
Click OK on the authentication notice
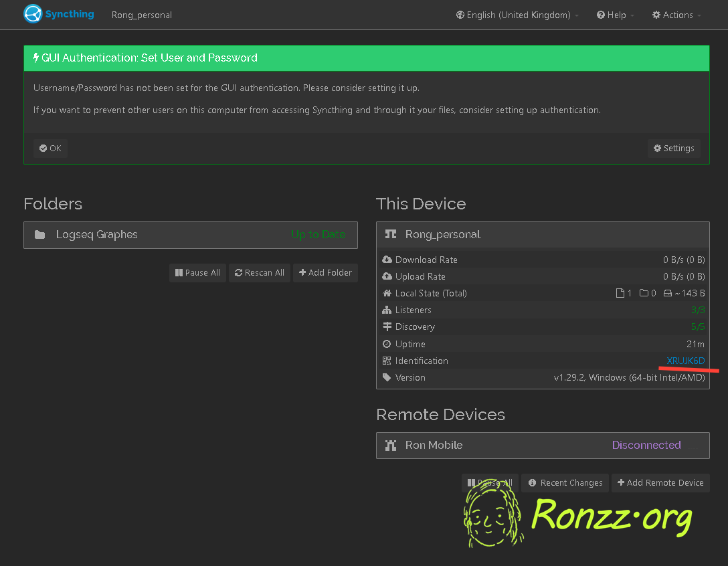pyautogui.click(x=50, y=148)
